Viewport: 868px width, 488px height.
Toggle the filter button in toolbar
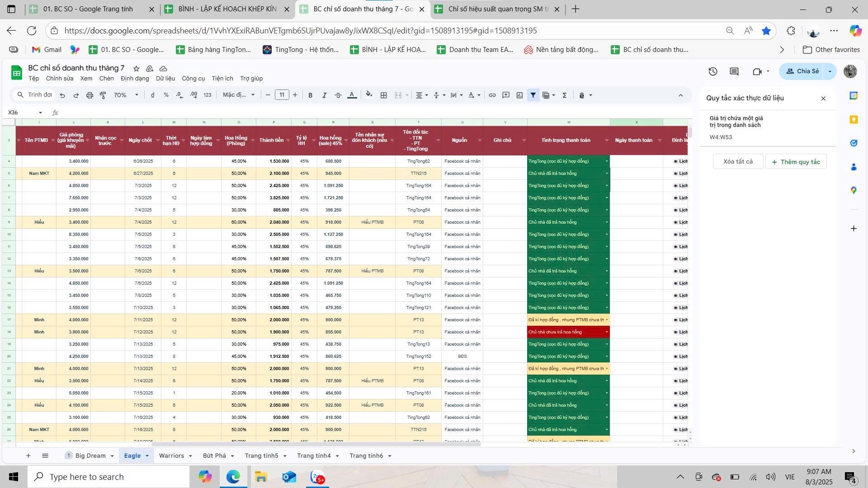533,95
